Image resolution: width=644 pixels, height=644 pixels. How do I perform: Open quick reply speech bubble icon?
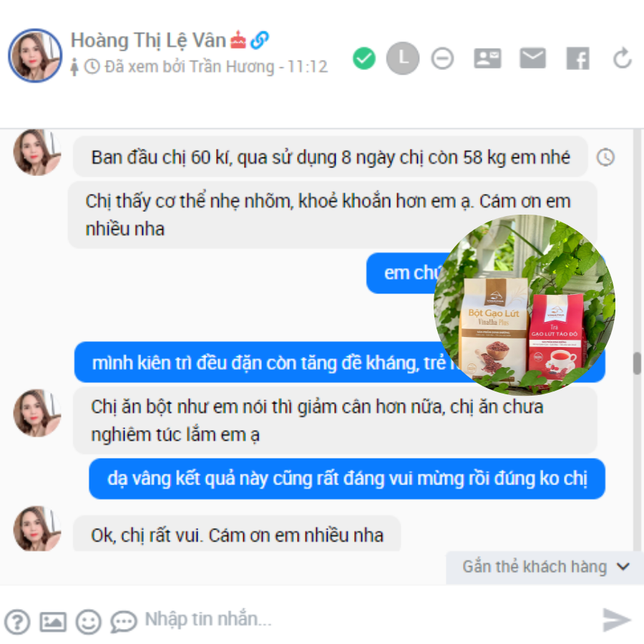click(123, 622)
